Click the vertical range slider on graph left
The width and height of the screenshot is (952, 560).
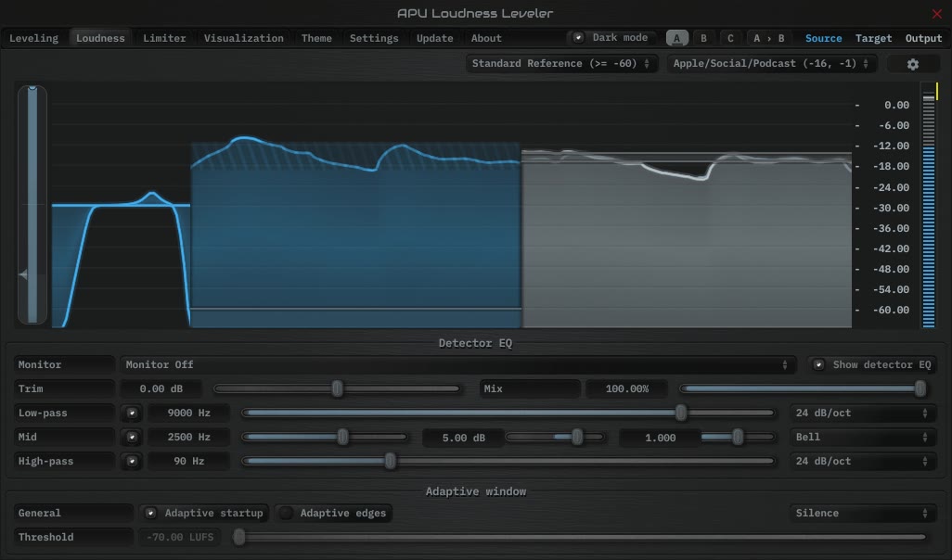32,205
